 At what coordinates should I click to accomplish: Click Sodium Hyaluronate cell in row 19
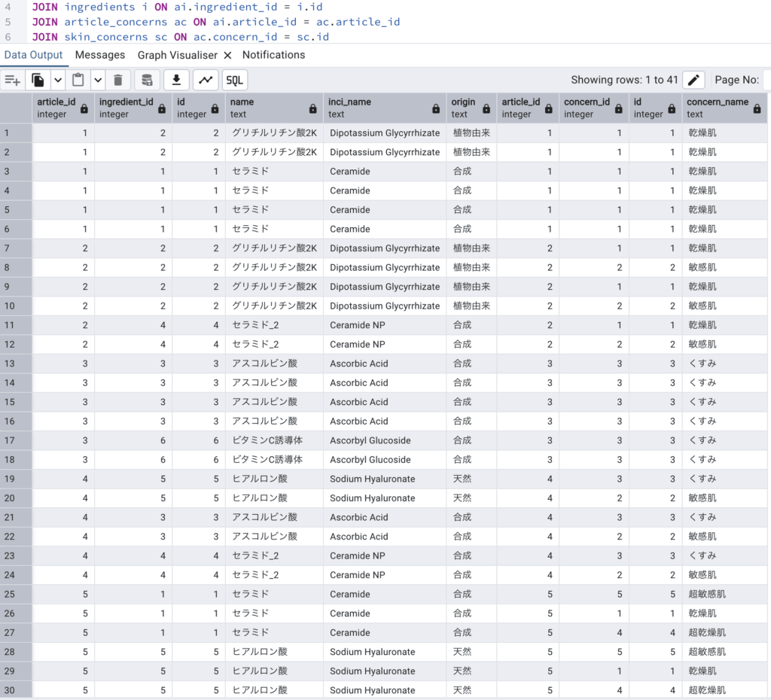(x=385, y=479)
